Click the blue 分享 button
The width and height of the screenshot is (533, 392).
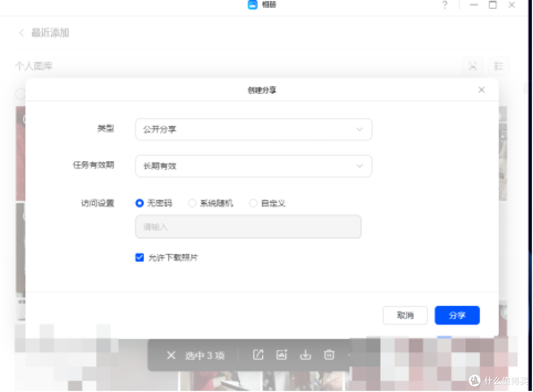457,315
